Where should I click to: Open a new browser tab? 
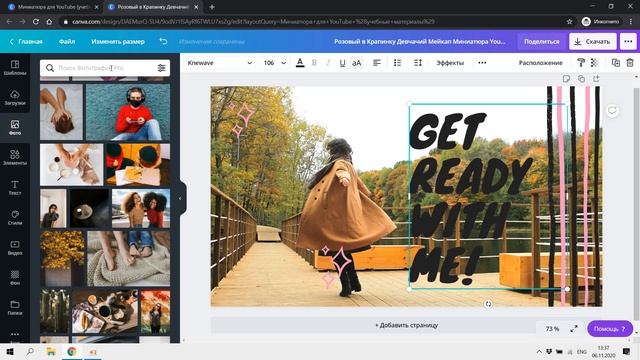(212, 7)
